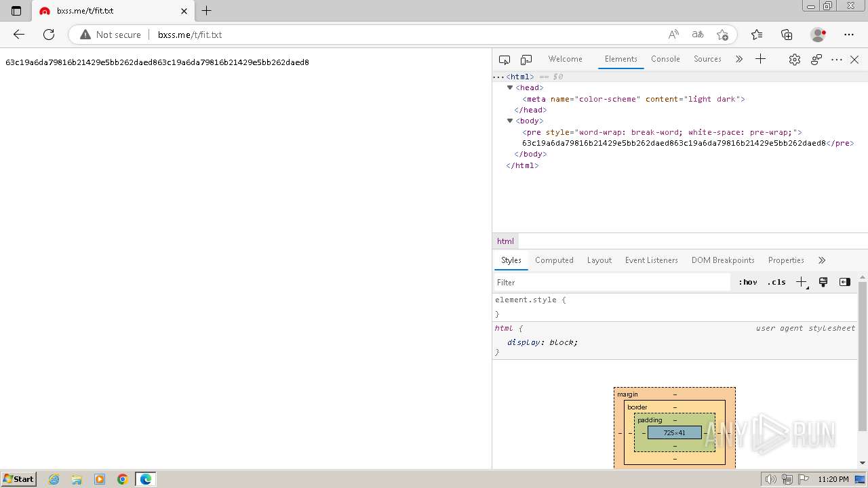Screen dimensions: 868x488
Task: Close the DevTools panel
Action: click(x=854, y=60)
